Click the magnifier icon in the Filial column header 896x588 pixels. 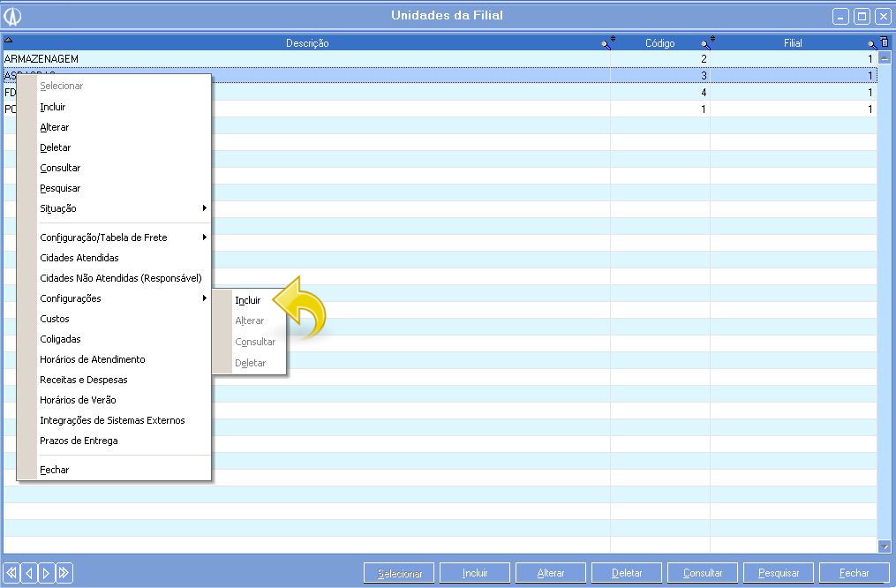(x=873, y=42)
